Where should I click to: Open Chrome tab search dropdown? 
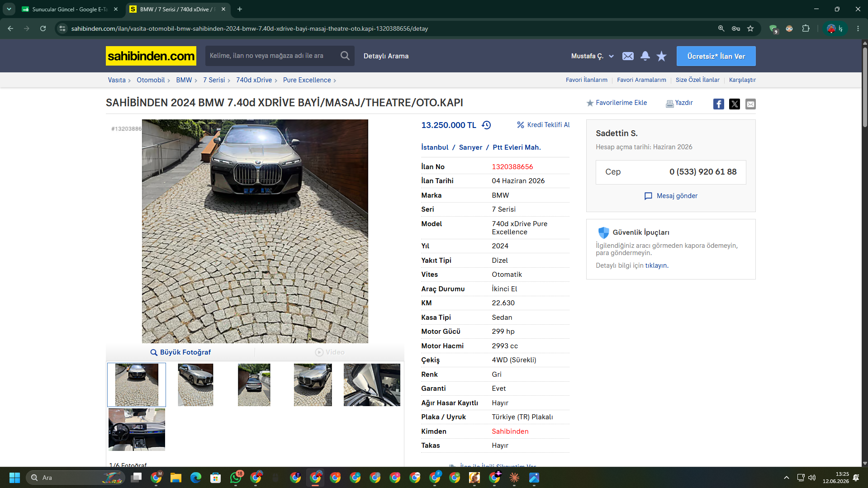coord(9,9)
